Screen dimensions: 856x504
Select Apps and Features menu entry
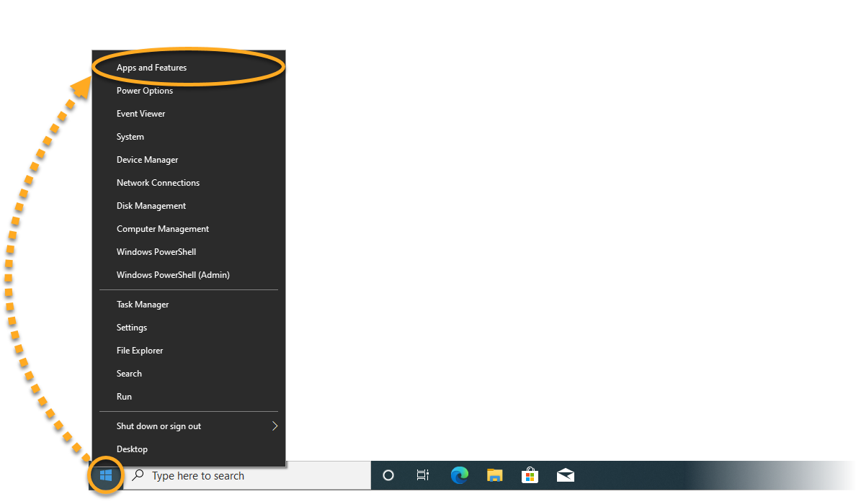pos(152,68)
